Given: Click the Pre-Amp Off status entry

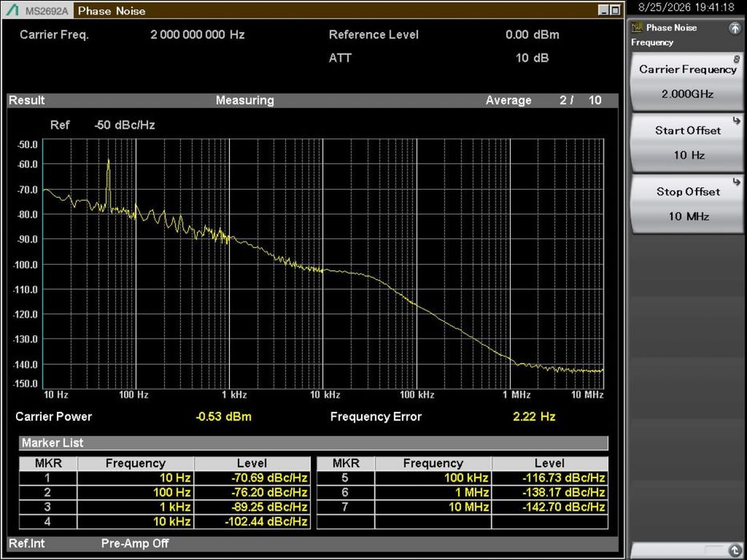Looking at the screenshot, I should (135, 543).
